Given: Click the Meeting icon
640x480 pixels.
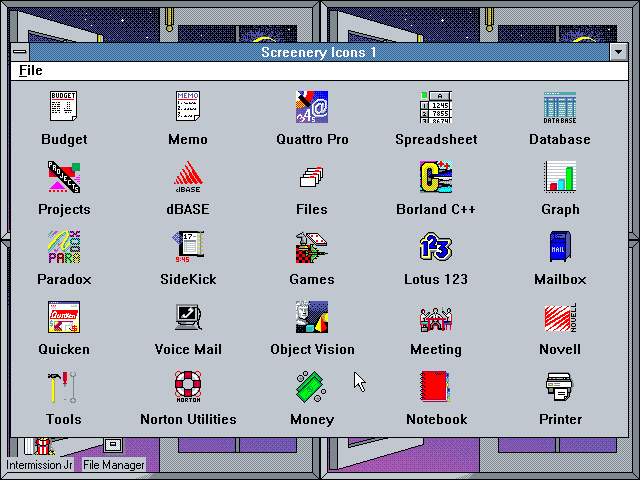Looking at the screenshot, I should coord(436,319).
